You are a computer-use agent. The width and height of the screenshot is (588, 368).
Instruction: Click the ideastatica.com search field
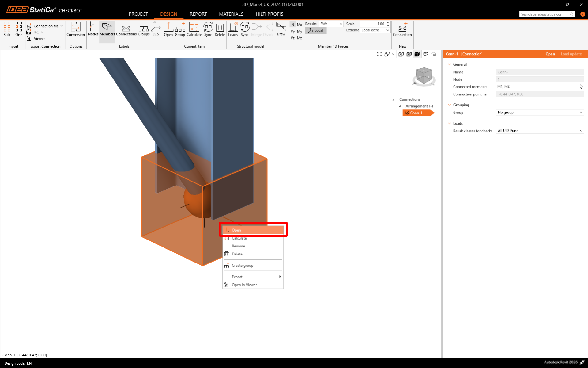[544, 14]
